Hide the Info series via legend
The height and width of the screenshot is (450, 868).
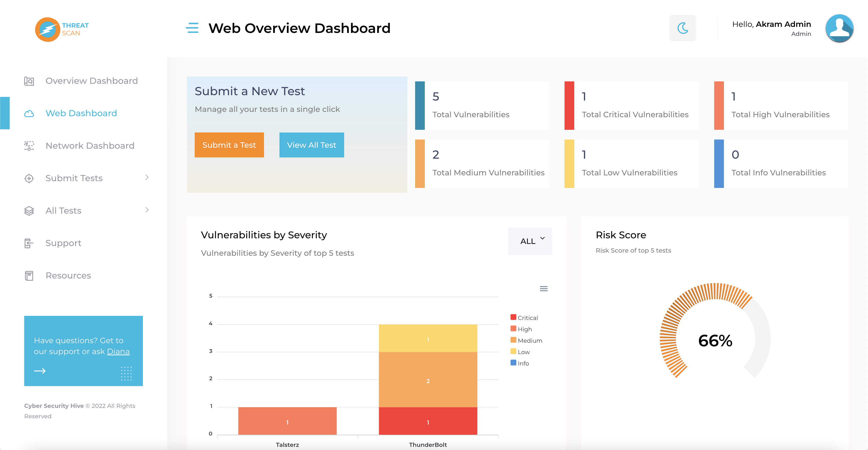(513, 363)
